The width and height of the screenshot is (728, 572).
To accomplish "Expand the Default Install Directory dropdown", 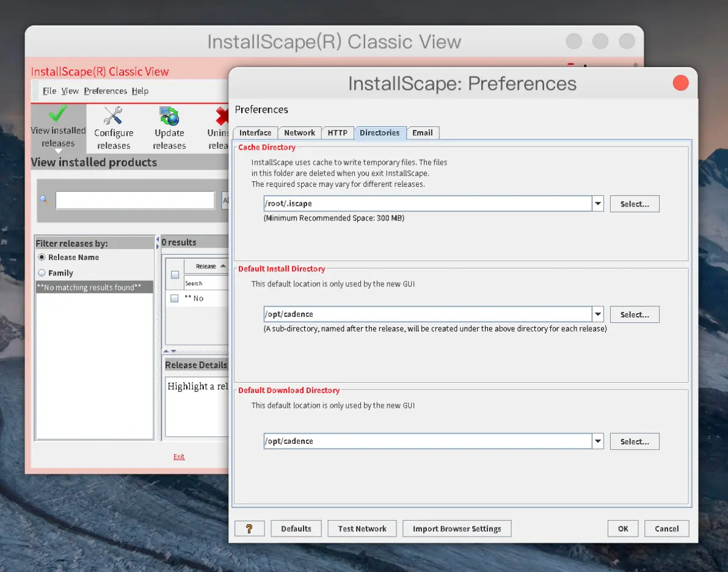I will [x=597, y=314].
